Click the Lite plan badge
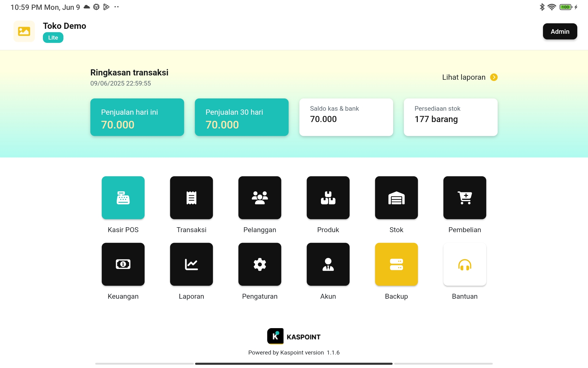588x368 pixels. click(53, 37)
